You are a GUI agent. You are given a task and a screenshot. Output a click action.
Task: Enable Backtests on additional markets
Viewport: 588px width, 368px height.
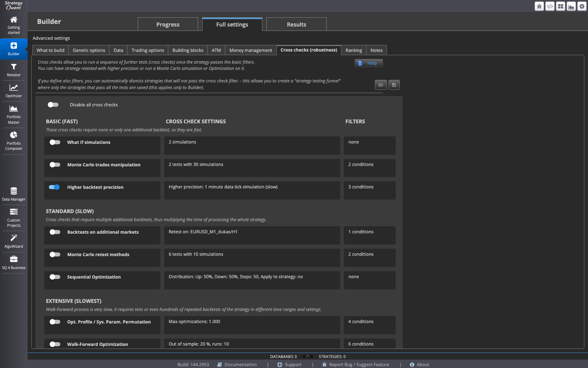pyautogui.click(x=55, y=232)
